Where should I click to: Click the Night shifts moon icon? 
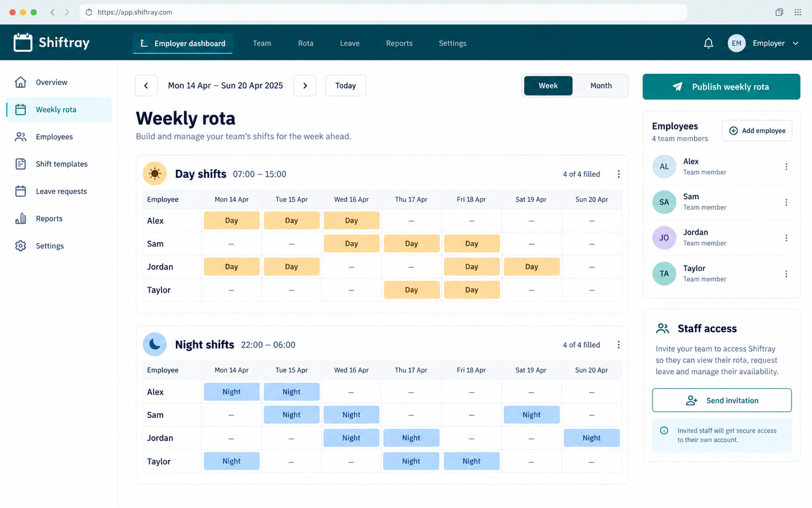pyautogui.click(x=155, y=345)
